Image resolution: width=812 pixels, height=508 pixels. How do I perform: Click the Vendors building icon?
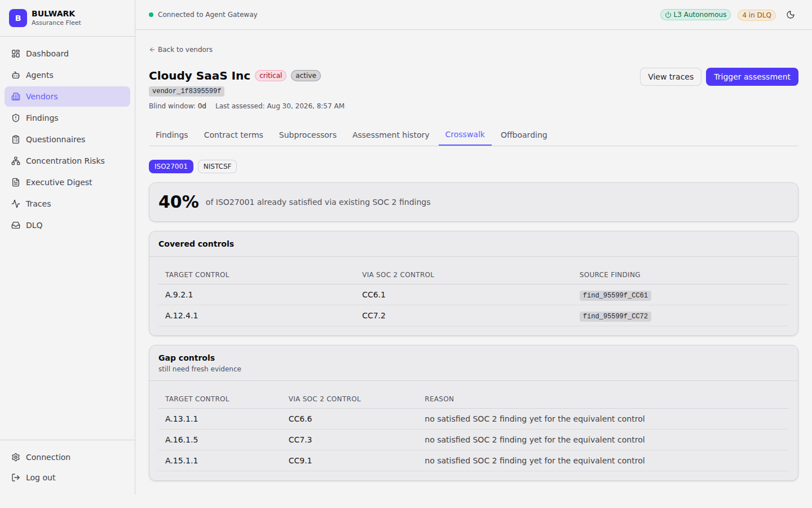pos(16,97)
